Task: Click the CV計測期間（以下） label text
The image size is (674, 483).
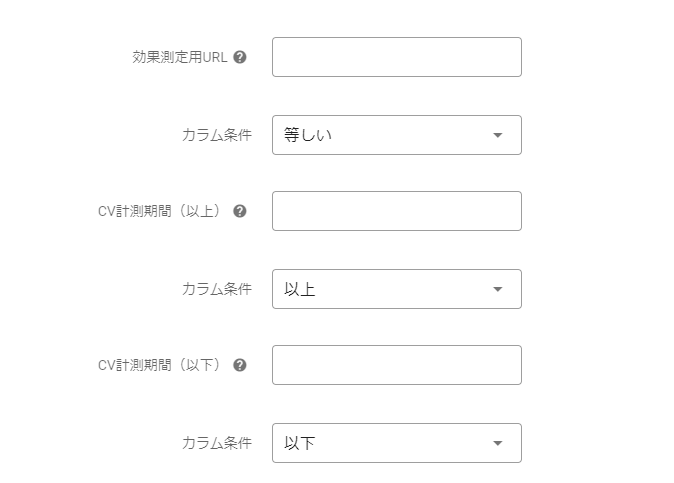Action: tap(159, 365)
